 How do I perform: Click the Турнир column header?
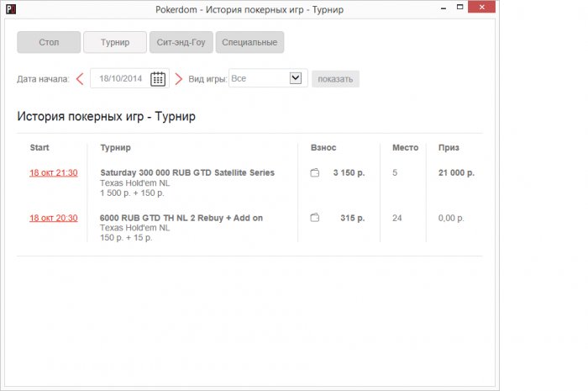116,147
